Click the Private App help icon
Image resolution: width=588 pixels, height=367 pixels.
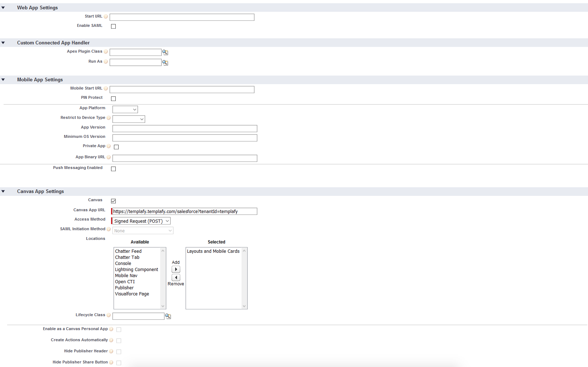pyautogui.click(x=109, y=146)
